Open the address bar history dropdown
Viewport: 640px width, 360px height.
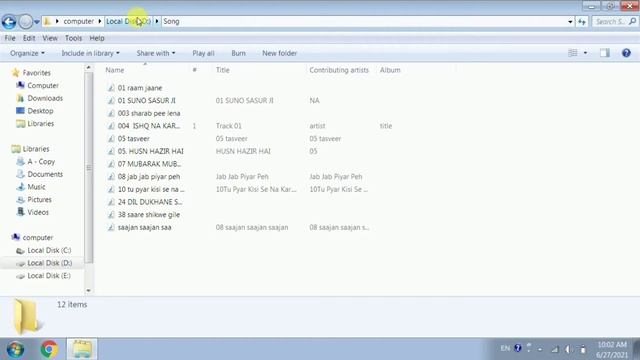click(x=570, y=22)
